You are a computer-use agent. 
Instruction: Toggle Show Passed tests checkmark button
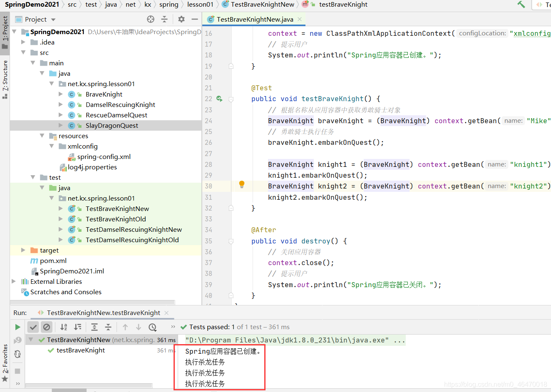click(33, 327)
